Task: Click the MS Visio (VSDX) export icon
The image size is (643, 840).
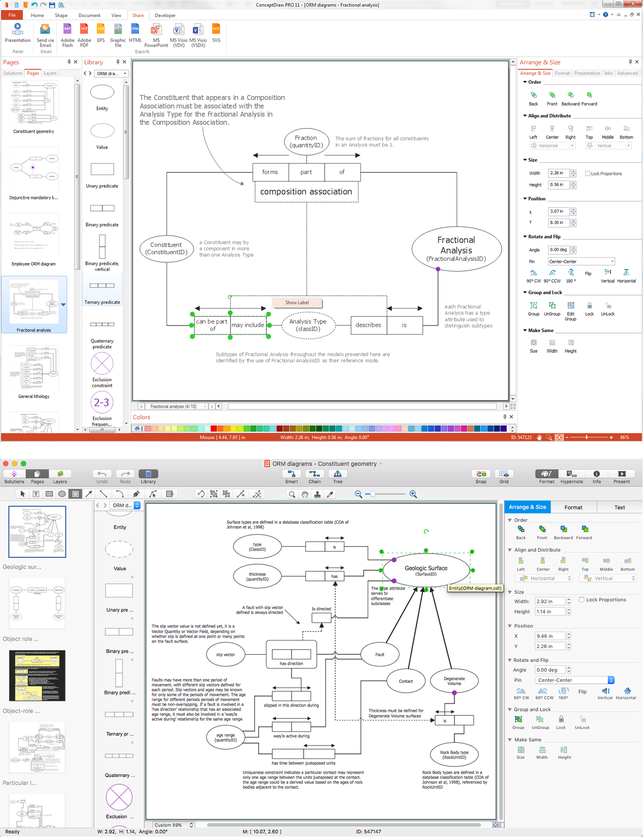Action: [198, 35]
